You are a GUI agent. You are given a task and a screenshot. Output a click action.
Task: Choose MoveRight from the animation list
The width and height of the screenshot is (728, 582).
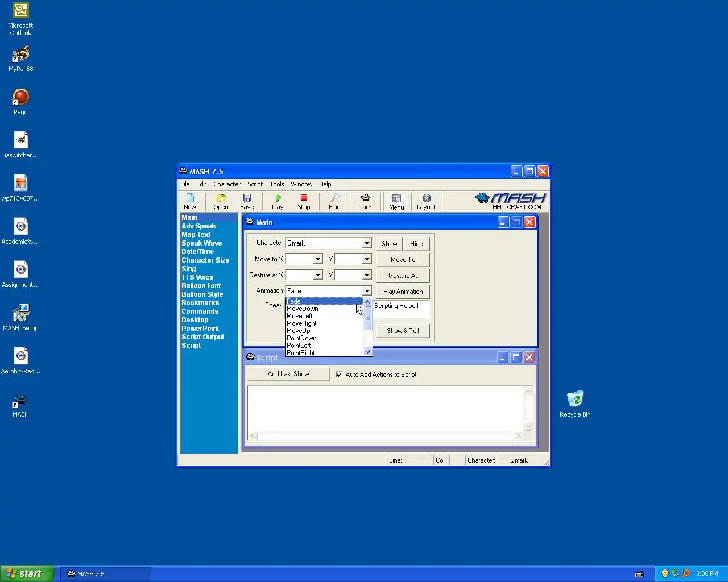pos(324,323)
